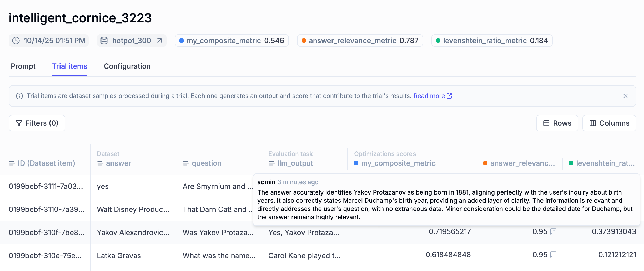
Task: Open comment icon on Latka Gravas row score
Action: click(554, 255)
